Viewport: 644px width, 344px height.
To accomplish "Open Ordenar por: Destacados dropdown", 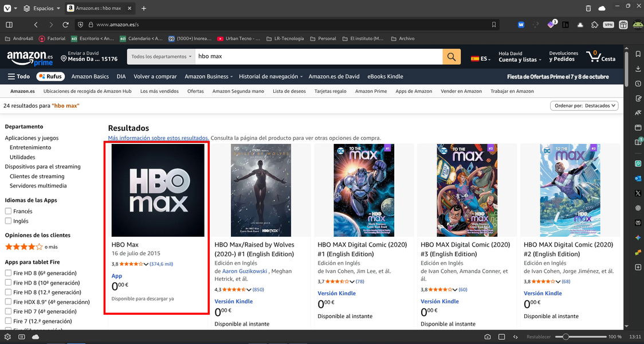I will pyautogui.click(x=584, y=105).
